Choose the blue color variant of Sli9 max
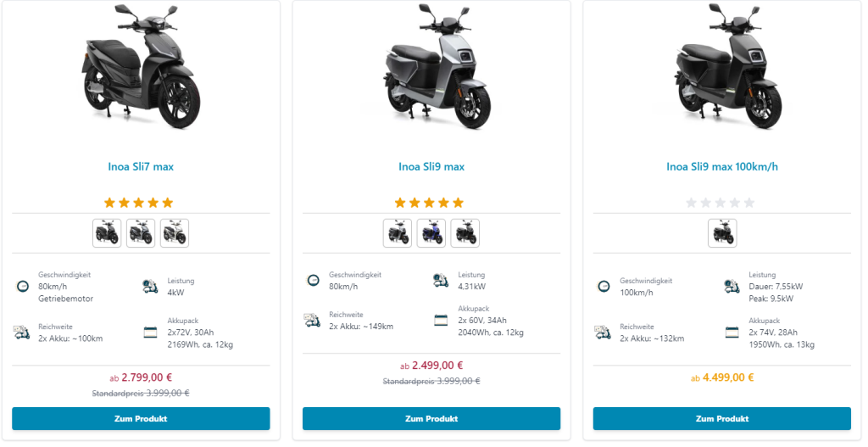Image resolution: width=868 pixels, height=447 pixels. click(431, 233)
